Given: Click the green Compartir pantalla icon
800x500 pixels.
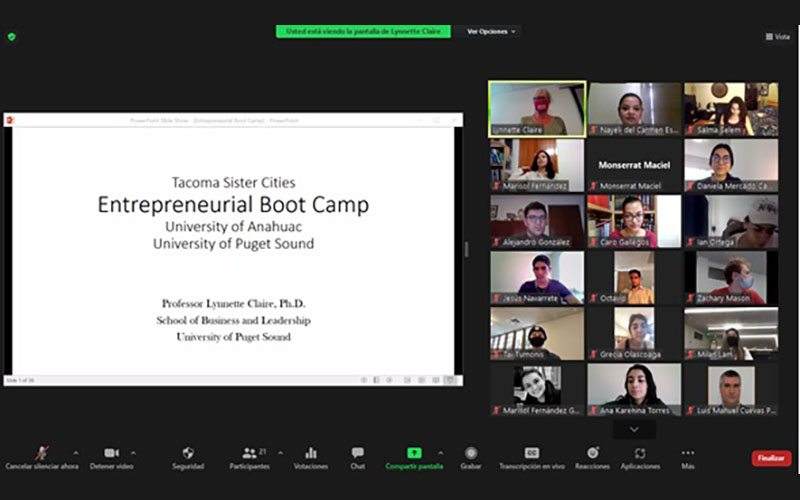Looking at the screenshot, I should click(414, 453).
